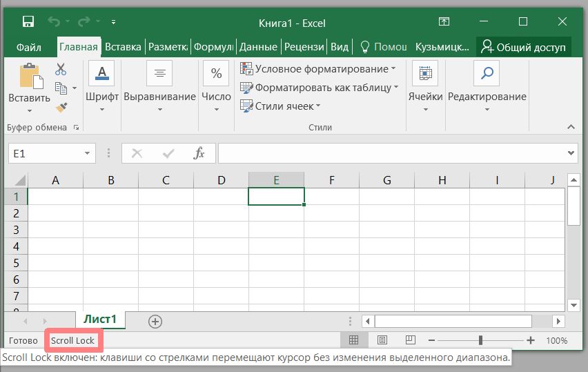Expand the formula bar chevron

[571, 153]
